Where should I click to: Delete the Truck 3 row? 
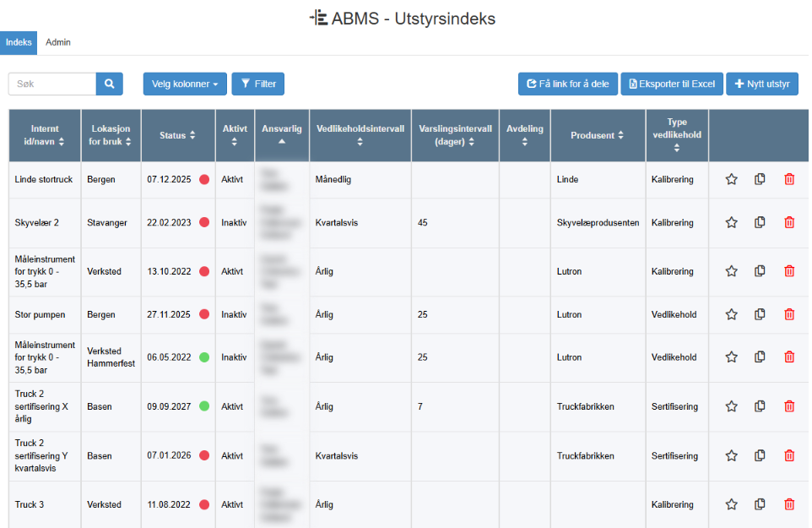point(789,504)
